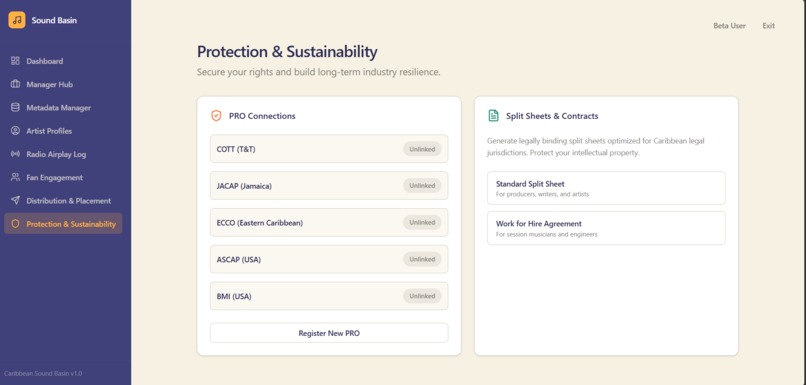Click the PRO Connections card title
The height and width of the screenshot is (385, 806).
point(262,116)
